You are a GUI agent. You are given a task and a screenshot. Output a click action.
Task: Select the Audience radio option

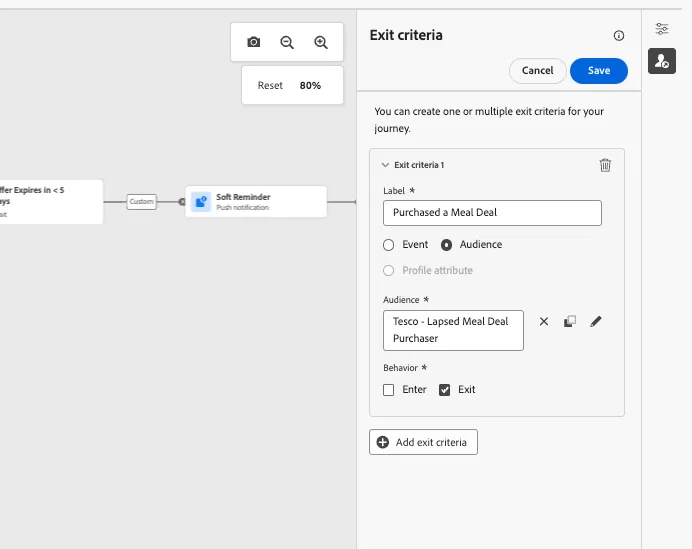point(446,245)
